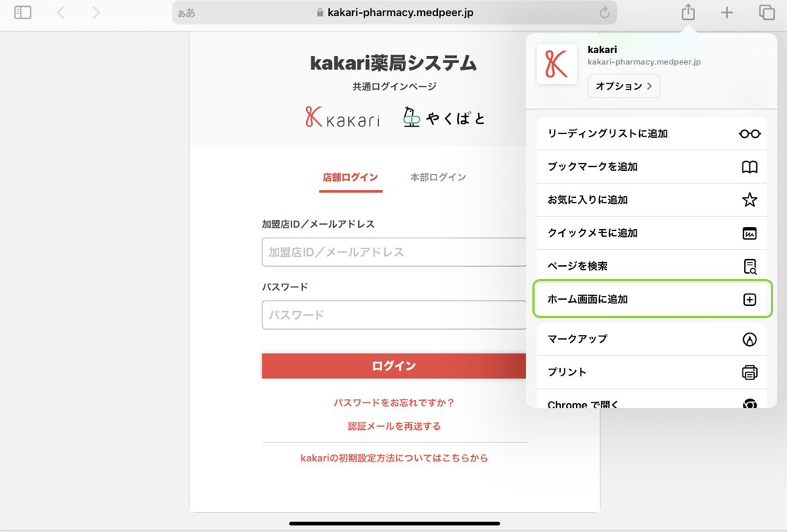Select プリント
Viewport: 787px width, 532px height.
pos(651,373)
